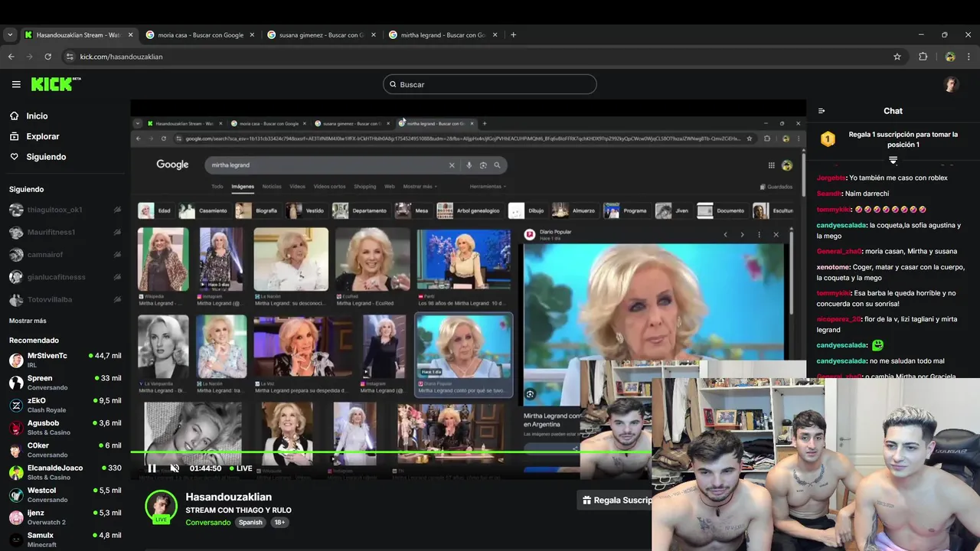Switch to the susana gimenez Google tab

(x=320, y=34)
